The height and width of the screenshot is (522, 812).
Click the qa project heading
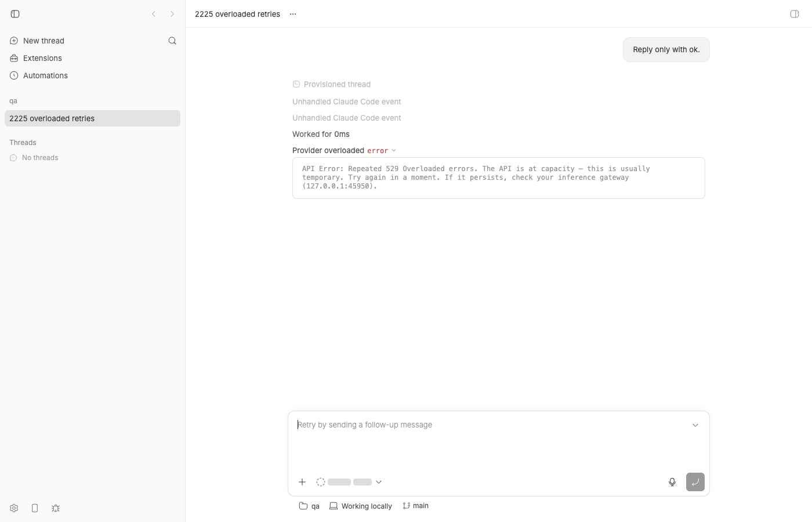(x=13, y=101)
